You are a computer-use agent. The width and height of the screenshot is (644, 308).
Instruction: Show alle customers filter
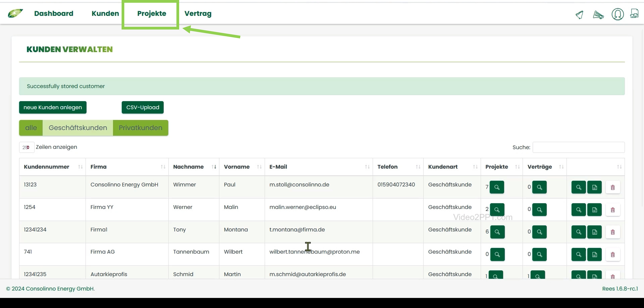[x=31, y=128]
